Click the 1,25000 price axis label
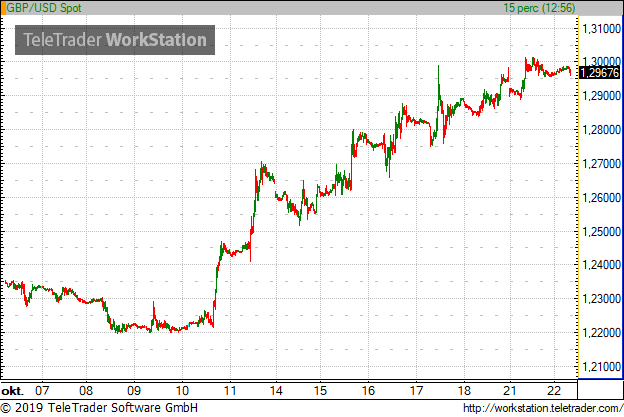 [x=601, y=231]
